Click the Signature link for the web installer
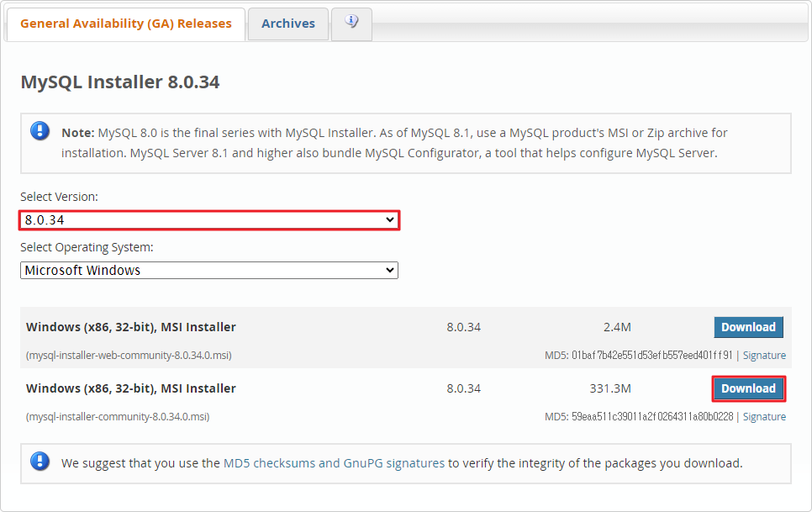This screenshot has width=812, height=512. point(764,355)
